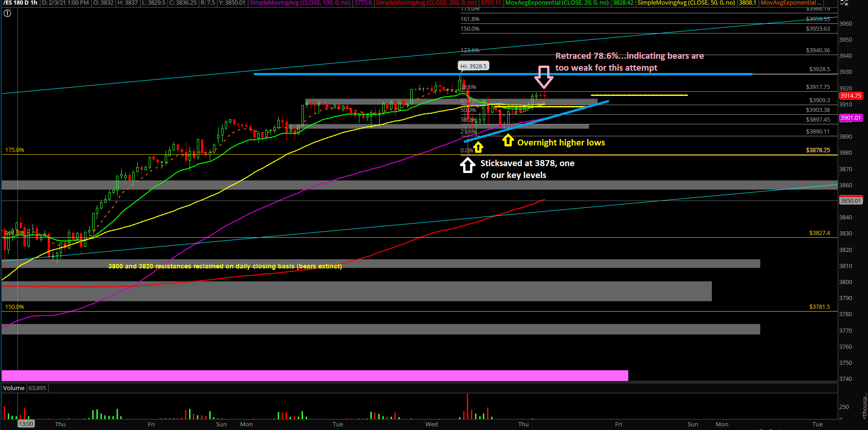This screenshot has width=868, height=430.
Task: Click the magenta 3901.01 price tag
Action: coord(851,118)
